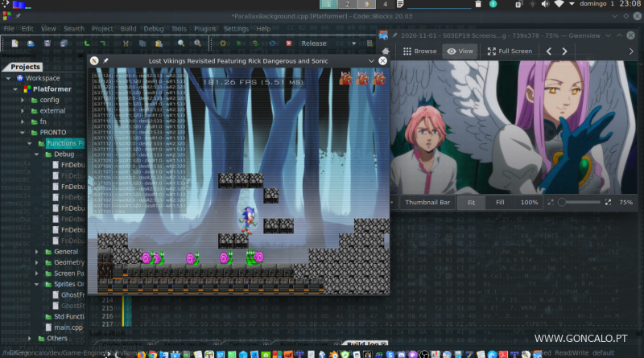Click the Gwenview home start page icon
This screenshot has width=644, height=358.
point(386,51)
